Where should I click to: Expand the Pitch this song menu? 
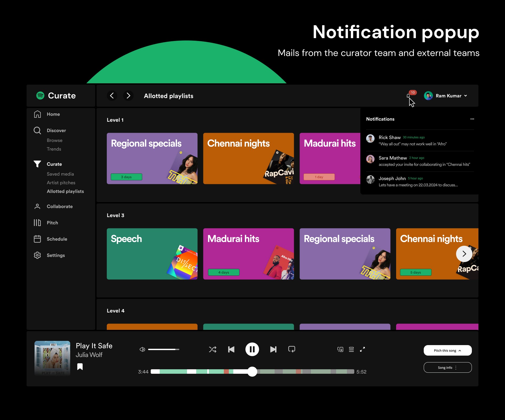[447, 350]
